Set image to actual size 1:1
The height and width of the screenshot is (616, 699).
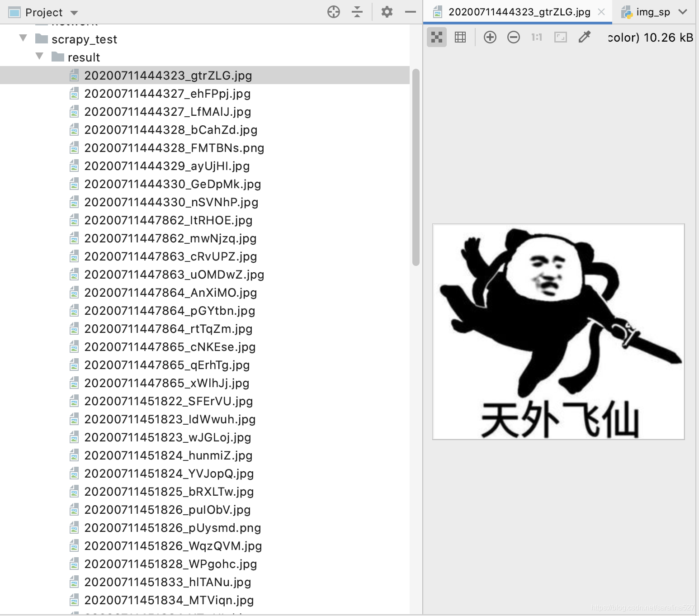(537, 37)
